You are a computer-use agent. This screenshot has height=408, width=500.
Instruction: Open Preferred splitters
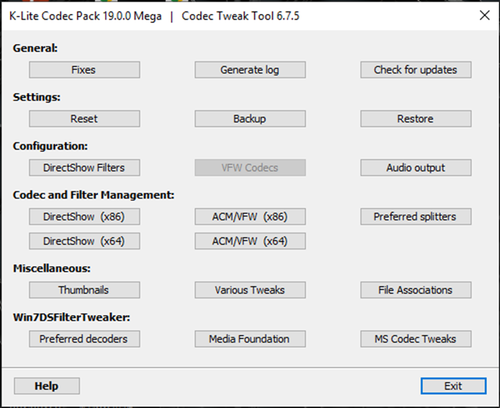[x=416, y=217]
